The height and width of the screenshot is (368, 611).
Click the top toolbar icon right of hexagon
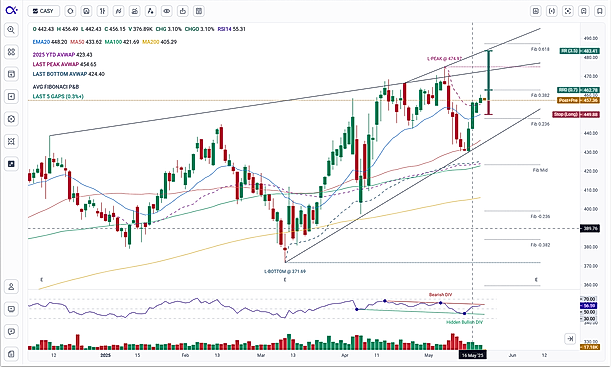(87, 11)
